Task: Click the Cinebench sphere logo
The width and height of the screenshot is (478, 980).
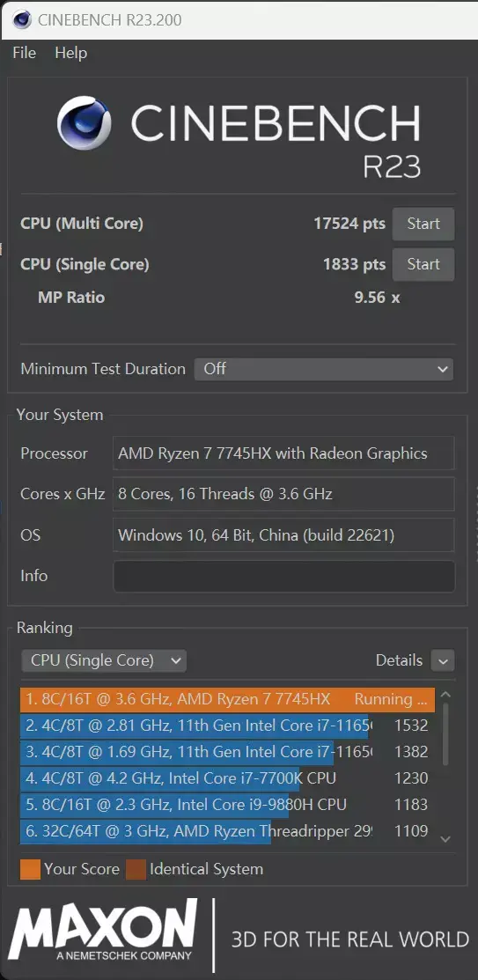Action: pos(84,123)
